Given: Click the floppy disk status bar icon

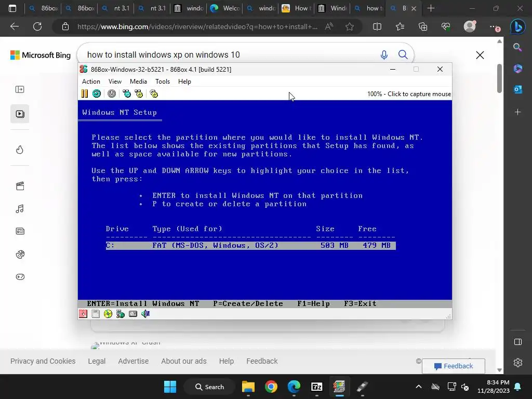Looking at the screenshot, I should pos(83,314).
